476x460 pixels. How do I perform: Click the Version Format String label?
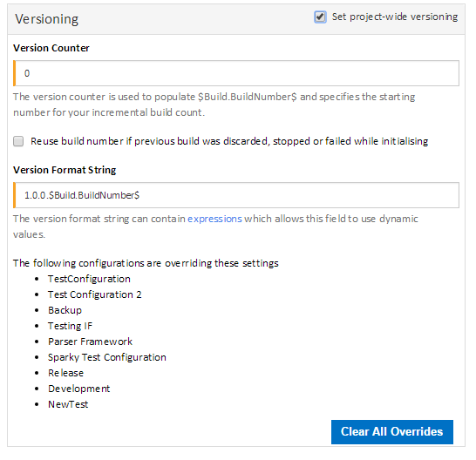pos(65,170)
